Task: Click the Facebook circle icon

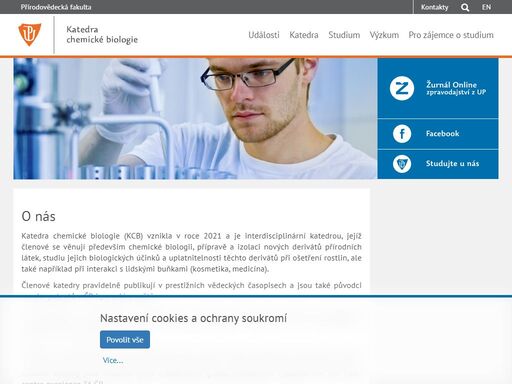Action: (x=402, y=134)
